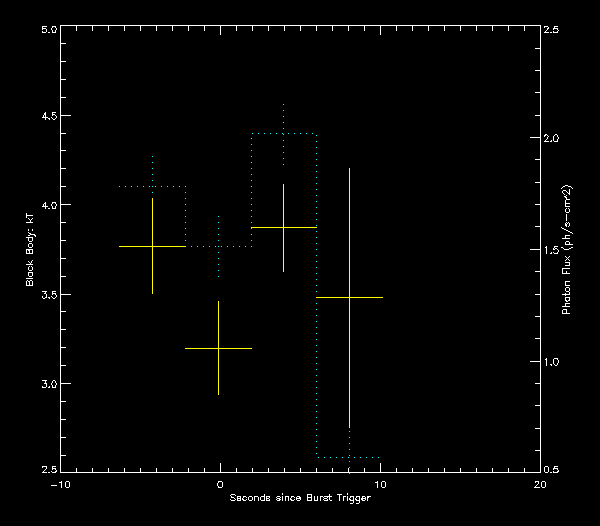Viewport: 600px width, 526px height.
Task: Click the 0.5 tick label on the right axis
Action: 551,470
